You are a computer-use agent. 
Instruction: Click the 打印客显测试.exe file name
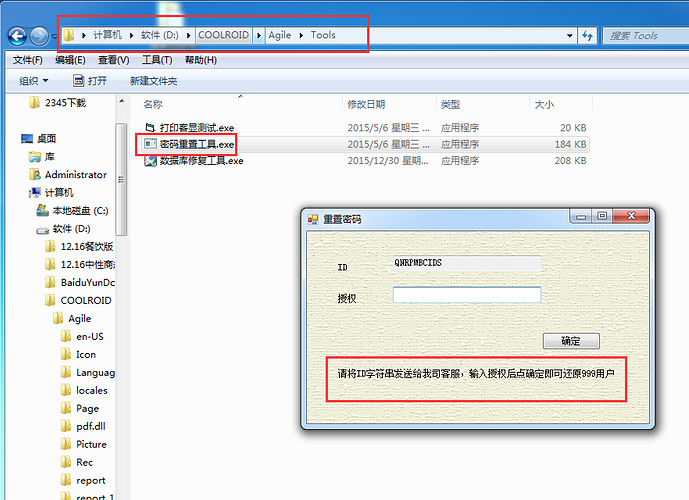[x=197, y=128]
